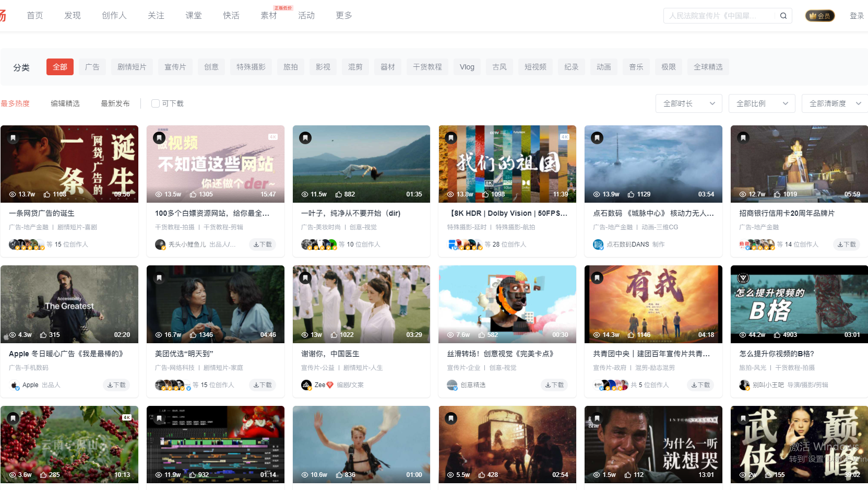
Task: Open the 怎么提升视频的B格 video thumbnail
Action: pos(799,304)
